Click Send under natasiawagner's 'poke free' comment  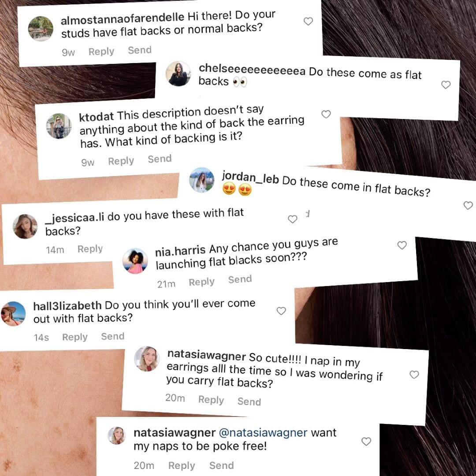[221, 465]
